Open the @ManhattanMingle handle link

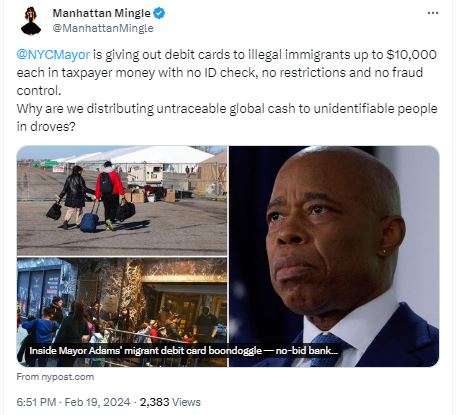(x=103, y=28)
